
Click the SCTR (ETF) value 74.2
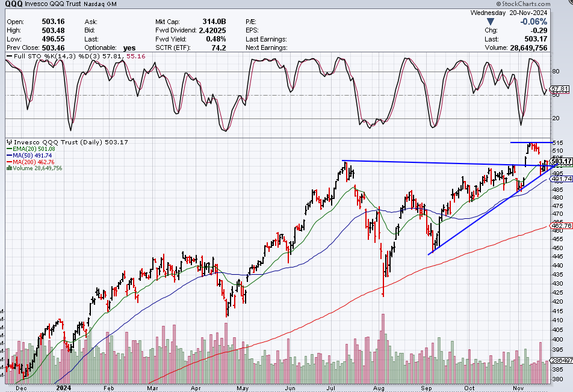coord(218,48)
